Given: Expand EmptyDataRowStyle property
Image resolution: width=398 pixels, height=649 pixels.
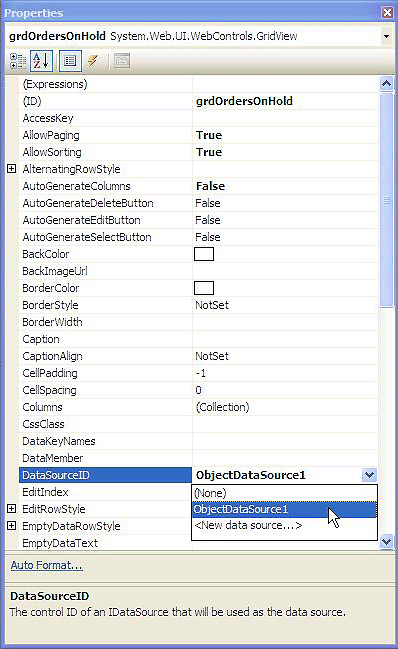Looking at the screenshot, I should (12, 526).
